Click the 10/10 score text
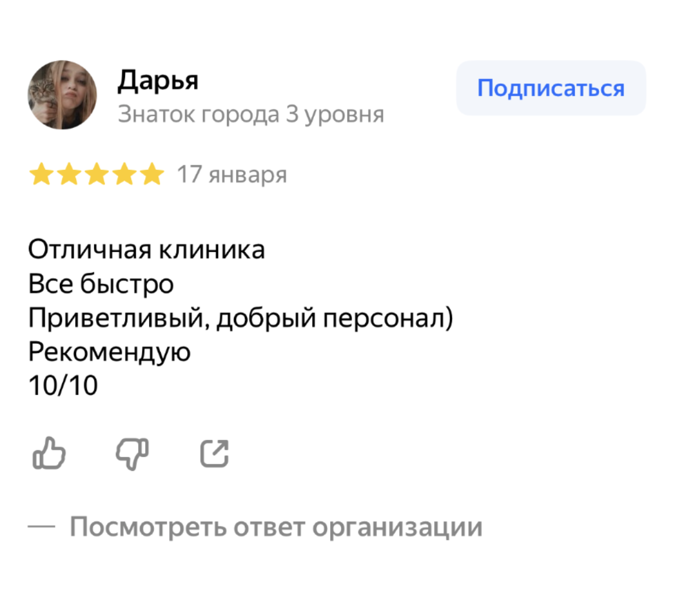The image size is (674, 616). (x=63, y=385)
